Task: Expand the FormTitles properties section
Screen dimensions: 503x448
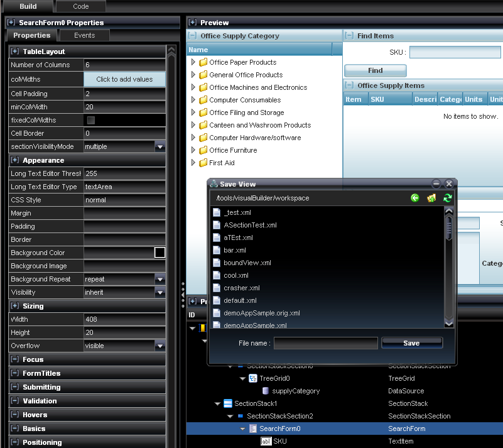Action: point(14,373)
